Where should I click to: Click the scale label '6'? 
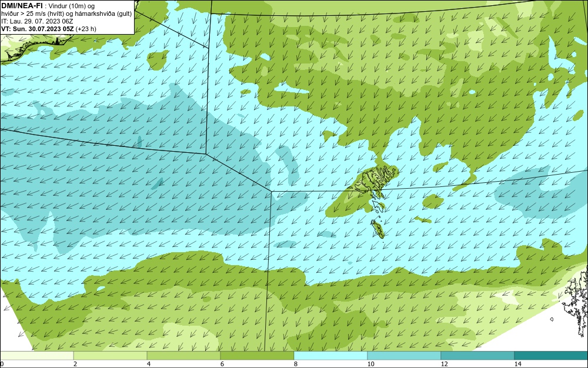[222, 364]
